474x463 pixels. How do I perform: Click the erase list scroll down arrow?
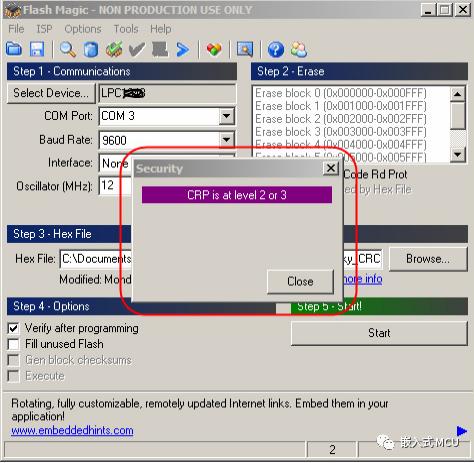tap(458, 154)
